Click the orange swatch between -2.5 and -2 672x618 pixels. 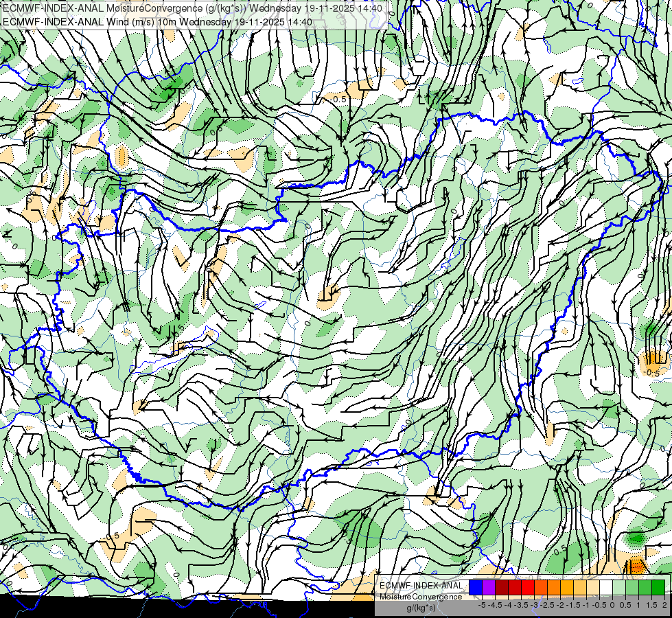554,587
